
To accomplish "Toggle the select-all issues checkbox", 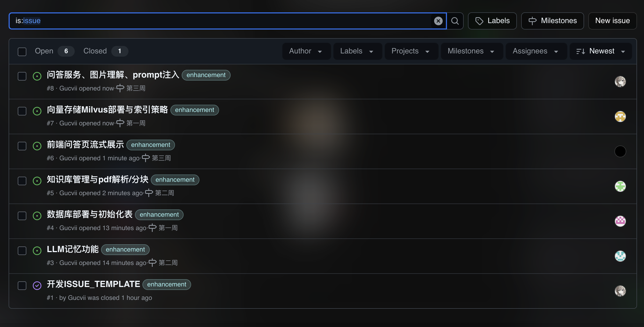I will 22,52.
